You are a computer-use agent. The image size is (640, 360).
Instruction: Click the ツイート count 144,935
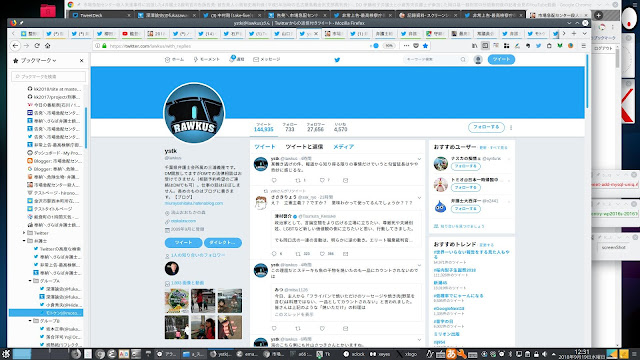pyautogui.click(x=263, y=127)
